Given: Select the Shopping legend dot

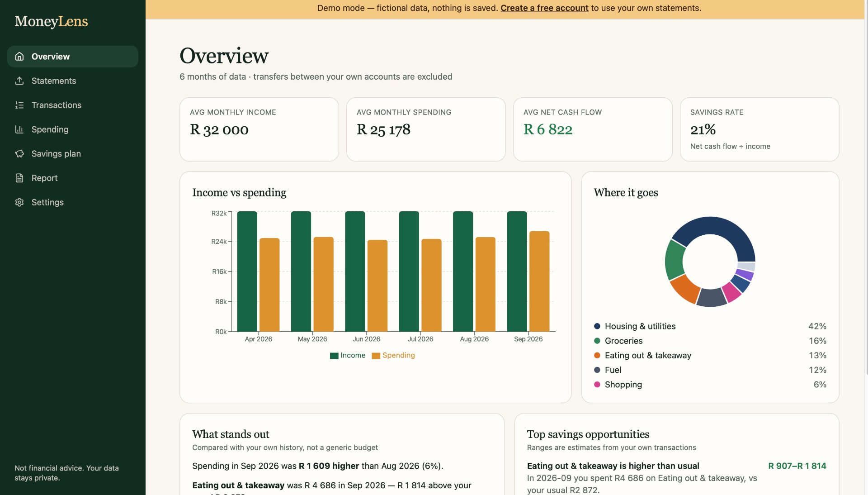Looking at the screenshot, I should click(597, 385).
